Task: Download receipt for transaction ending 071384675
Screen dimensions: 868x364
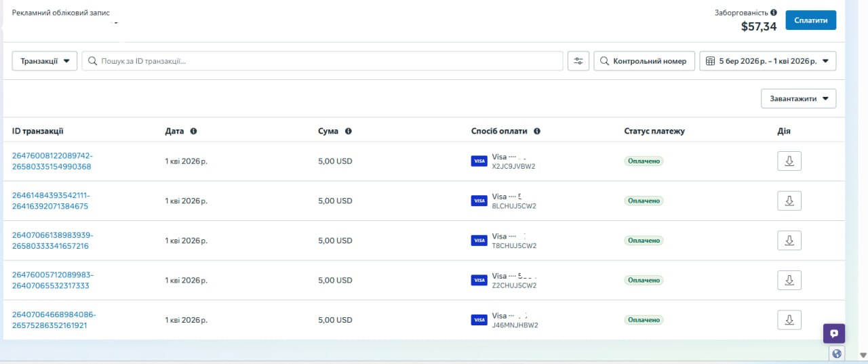Action: [x=789, y=201]
